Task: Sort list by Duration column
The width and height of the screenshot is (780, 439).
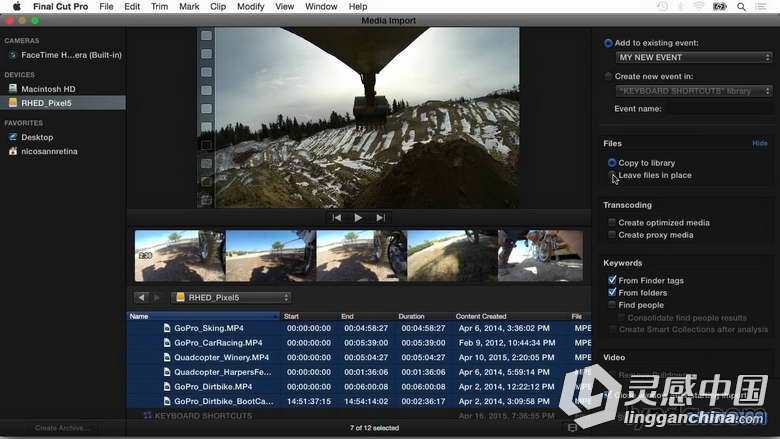Action: click(x=424, y=316)
